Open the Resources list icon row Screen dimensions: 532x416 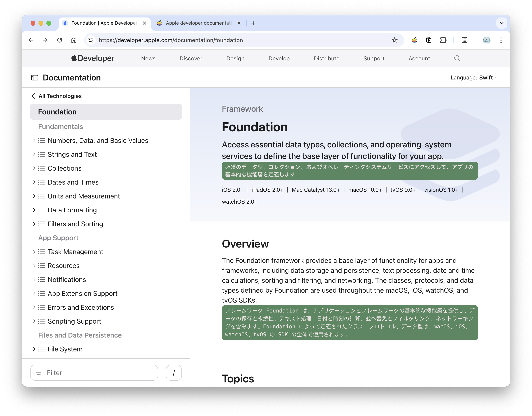pos(41,266)
